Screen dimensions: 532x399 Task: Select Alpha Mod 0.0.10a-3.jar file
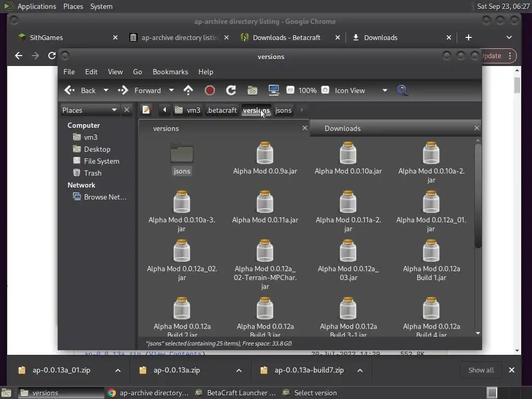pyautogui.click(x=182, y=212)
